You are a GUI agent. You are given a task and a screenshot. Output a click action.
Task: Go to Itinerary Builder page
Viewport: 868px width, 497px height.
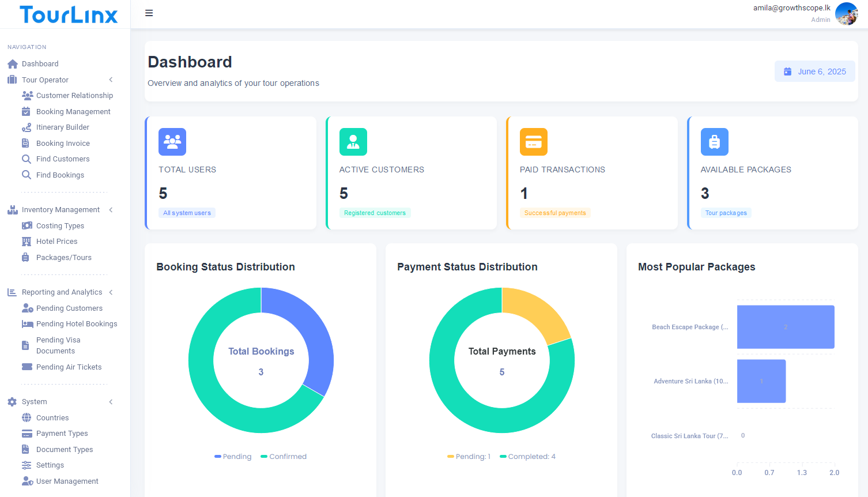[62, 127]
